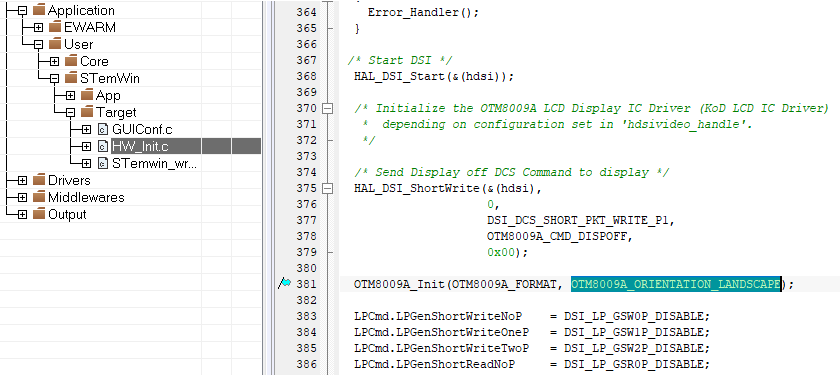The image size is (840, 376).
Task: Collapse the code fold at line 375
Action: (327, 189)
